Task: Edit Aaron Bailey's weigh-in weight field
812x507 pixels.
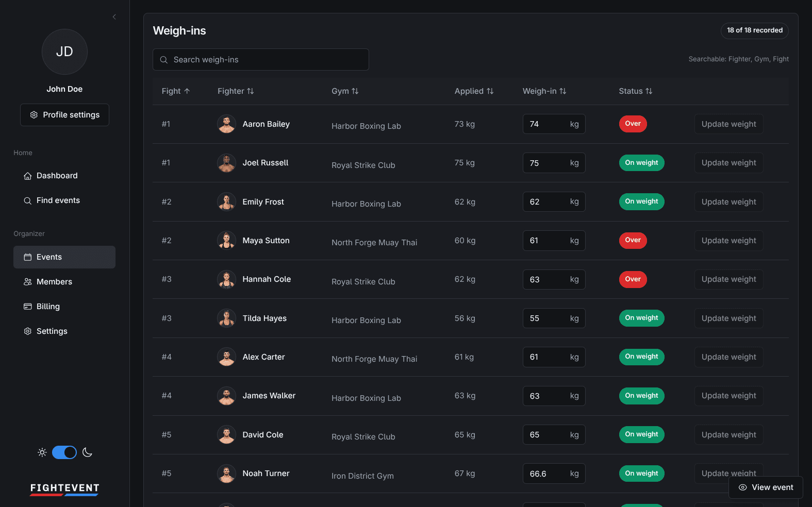Action: tap(554, 124)
